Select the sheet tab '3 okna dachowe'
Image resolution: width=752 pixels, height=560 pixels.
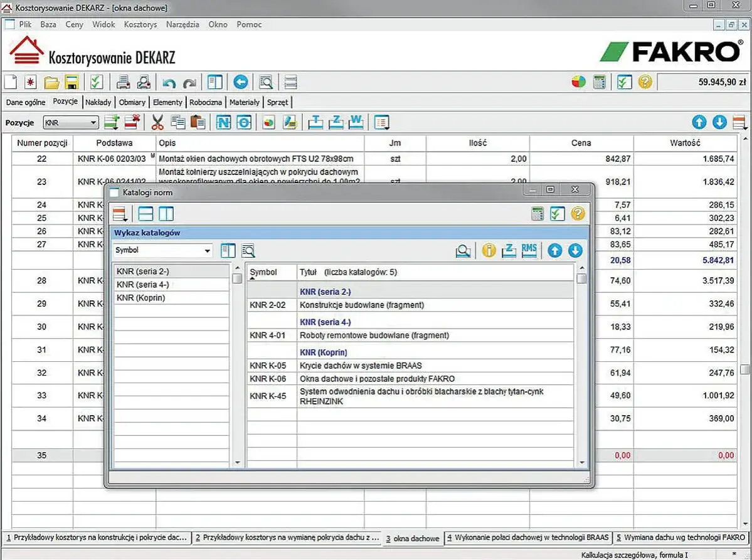[412, 538]
